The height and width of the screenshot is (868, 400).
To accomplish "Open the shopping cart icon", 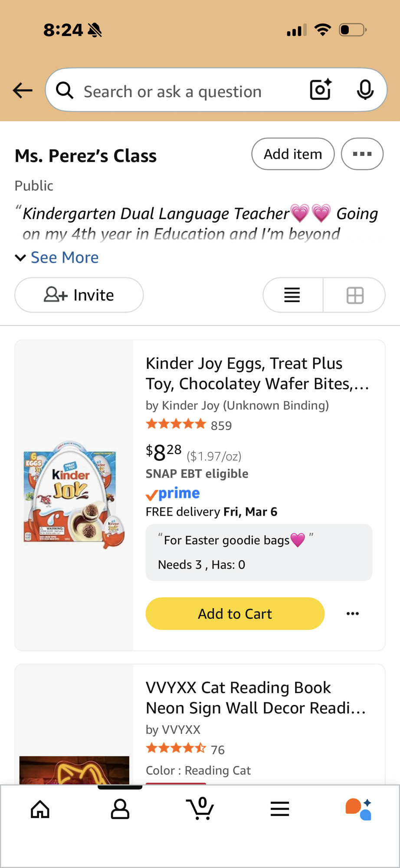I will click(200, 809).
